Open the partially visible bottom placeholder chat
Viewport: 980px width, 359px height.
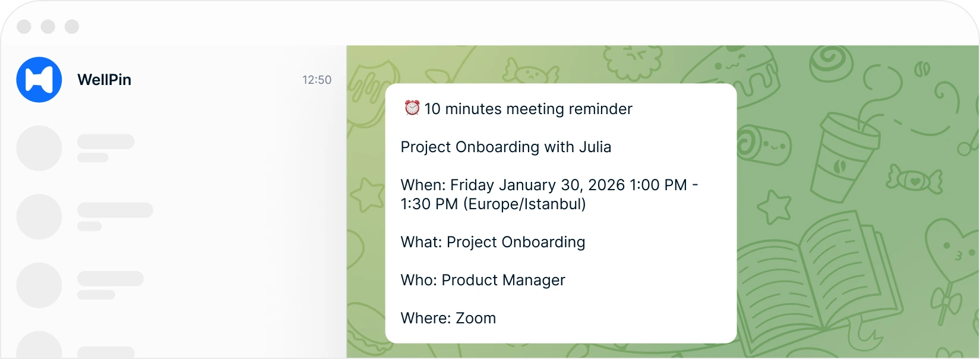(173, 345)
